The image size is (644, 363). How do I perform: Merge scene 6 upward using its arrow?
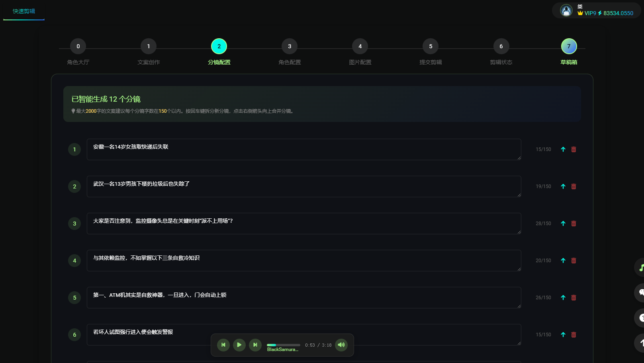pos(563,335)
